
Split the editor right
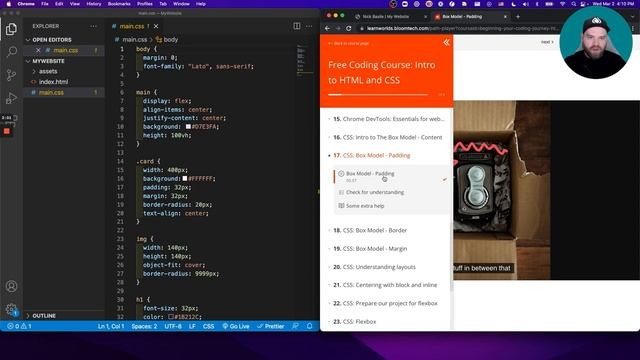coord(297,26)
